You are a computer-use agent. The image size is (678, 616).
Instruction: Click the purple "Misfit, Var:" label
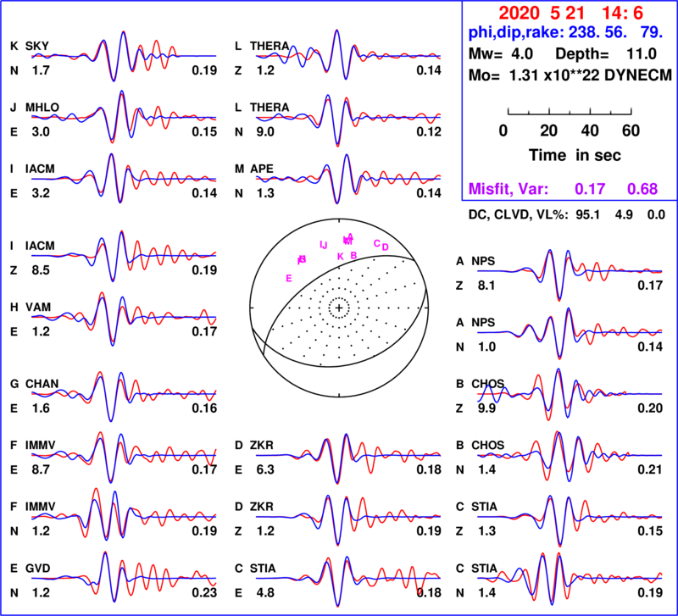[x=508, y=189]
